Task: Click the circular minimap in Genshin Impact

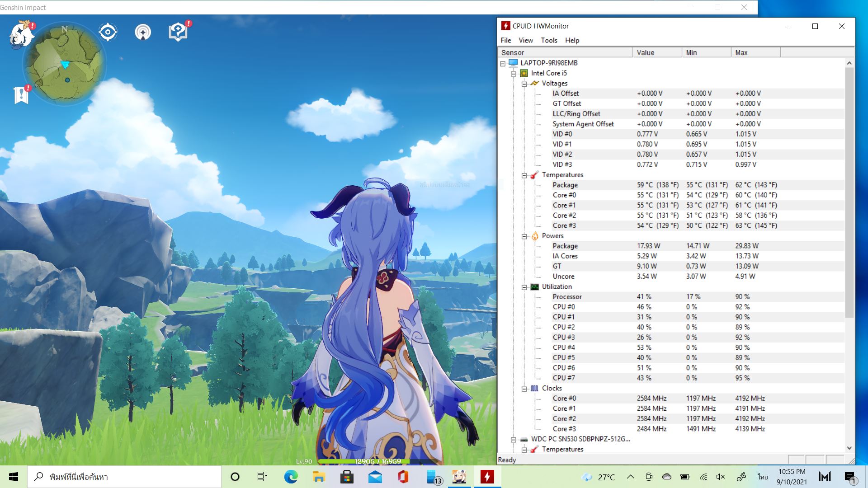Action: [x=64, y=63]
